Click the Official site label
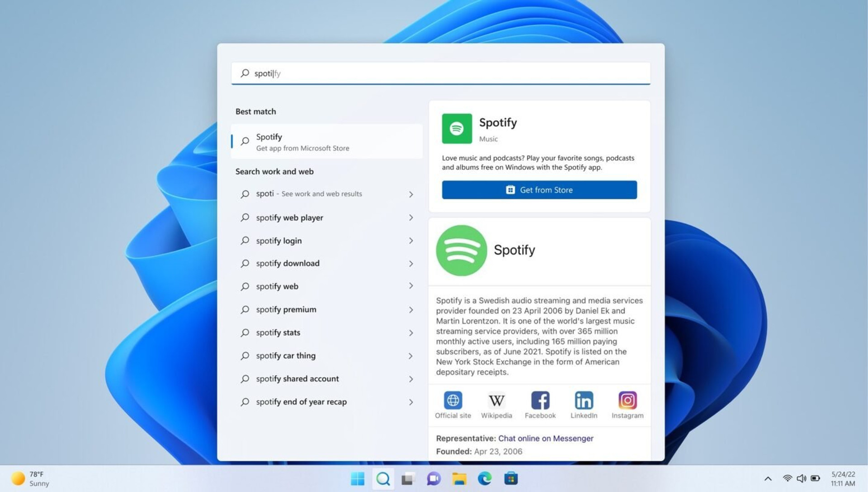The width and height of the screenshot is (868, 492). click(x=453, y=415)
